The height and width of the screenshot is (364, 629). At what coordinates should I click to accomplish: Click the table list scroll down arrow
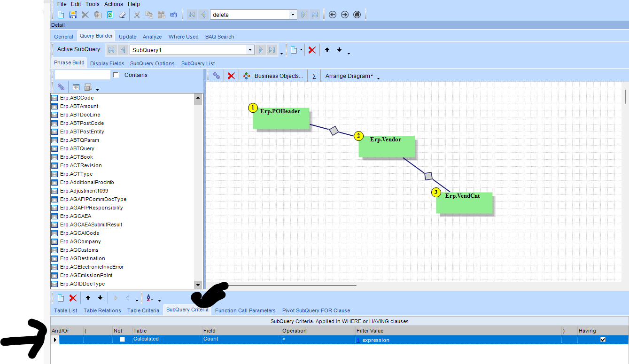[x=198, y=285]
